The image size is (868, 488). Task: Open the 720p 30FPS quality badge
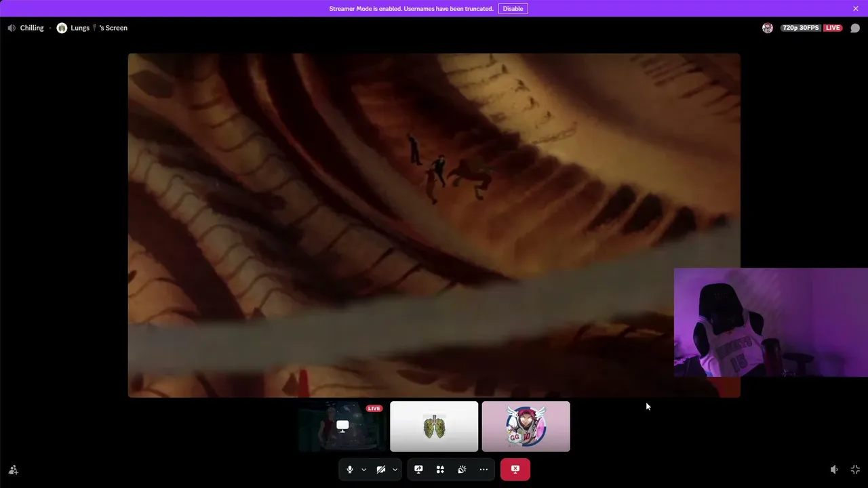[x=801, y=28]
